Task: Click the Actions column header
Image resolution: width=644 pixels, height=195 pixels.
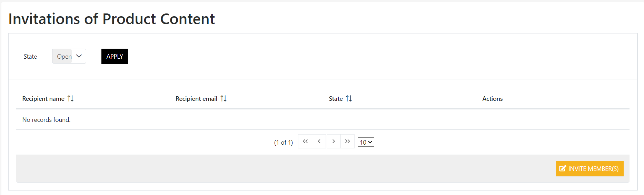Action: pos(492,99)
